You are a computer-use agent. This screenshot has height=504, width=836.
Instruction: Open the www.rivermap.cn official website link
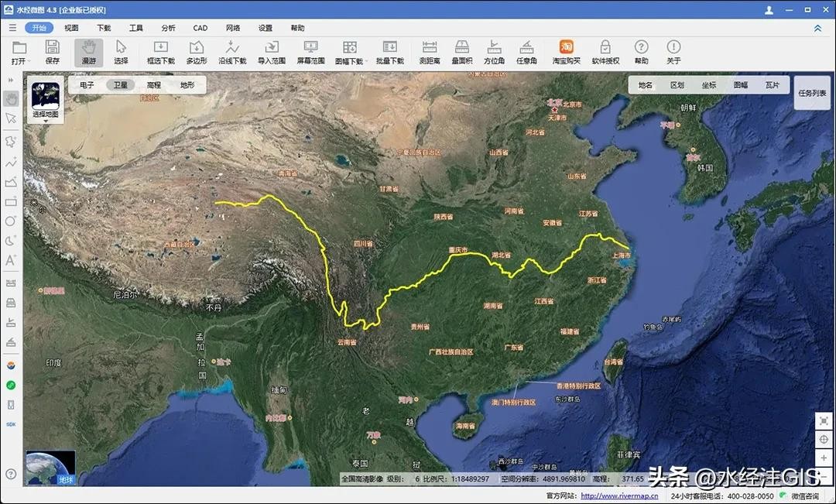(619, 496)
